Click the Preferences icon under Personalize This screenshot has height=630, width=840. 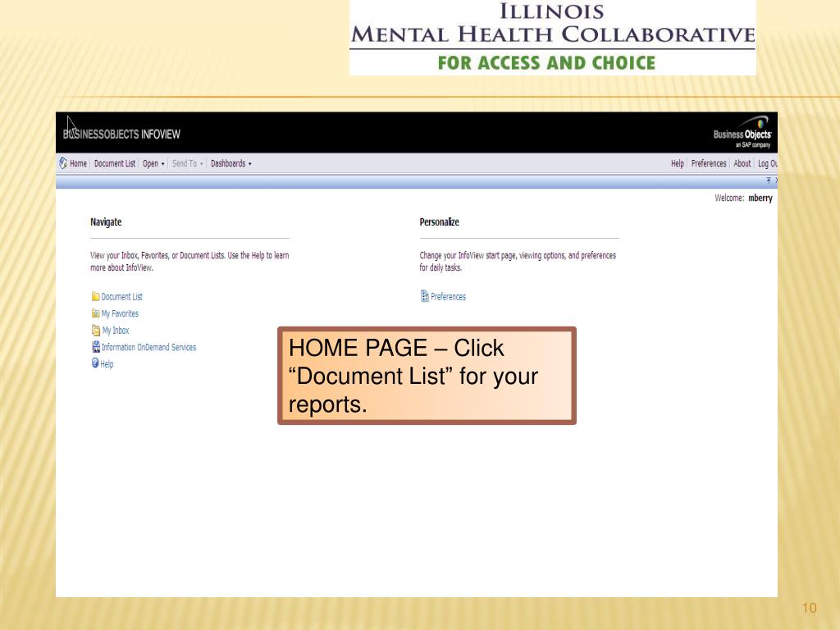point(425,295)
